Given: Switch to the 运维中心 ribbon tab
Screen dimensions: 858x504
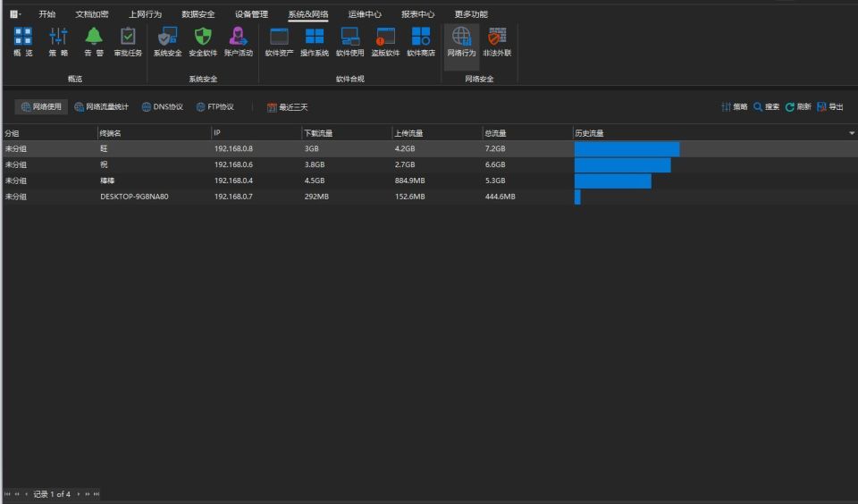Looking at the screenshot, I should [365, 14].
